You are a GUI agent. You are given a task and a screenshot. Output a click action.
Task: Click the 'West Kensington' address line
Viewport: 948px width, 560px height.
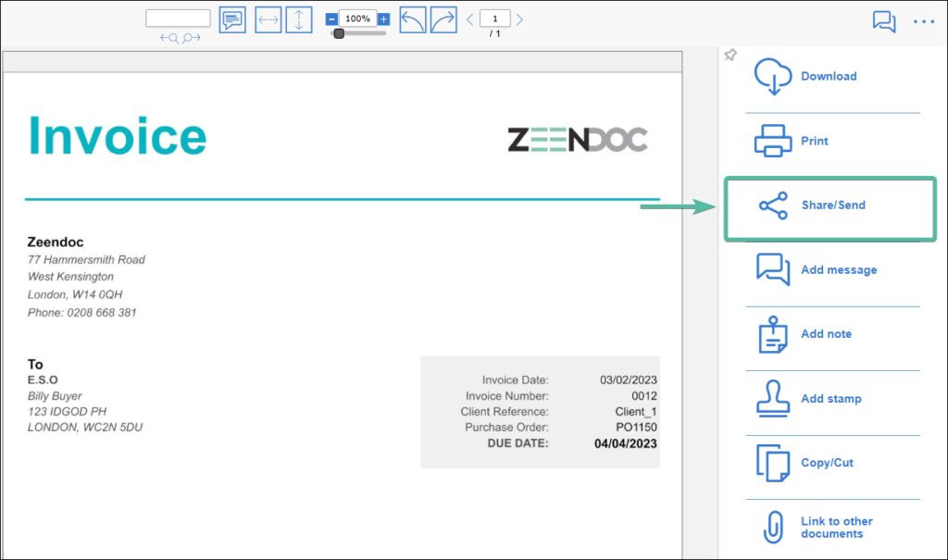(x=70, y=277)
